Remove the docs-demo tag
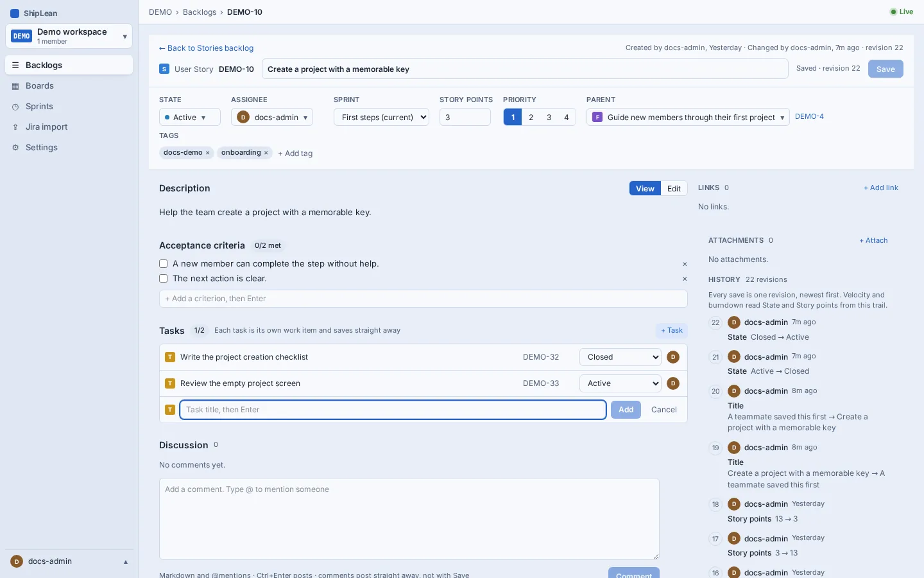Screen dimensions: 924x578 coord(208,153)
